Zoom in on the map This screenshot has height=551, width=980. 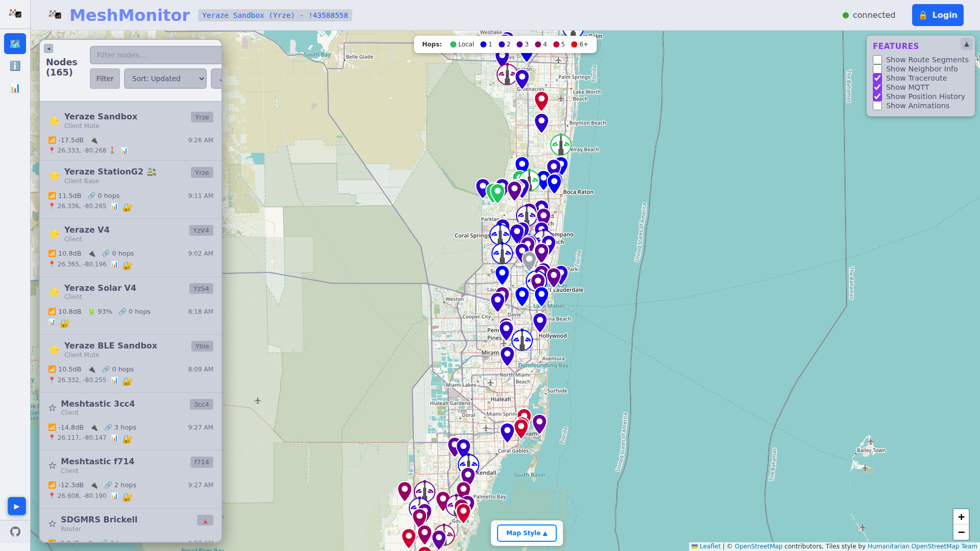961,517
